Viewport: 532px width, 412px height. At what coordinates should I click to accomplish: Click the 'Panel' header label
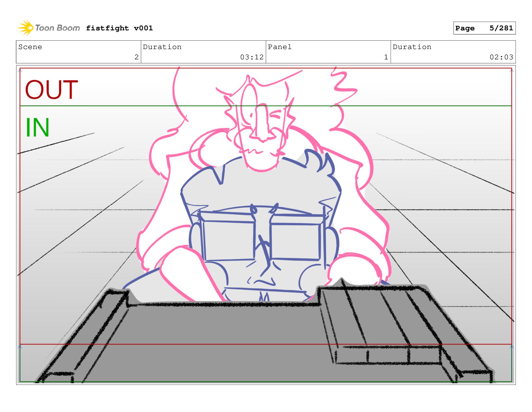coord(280,47)
